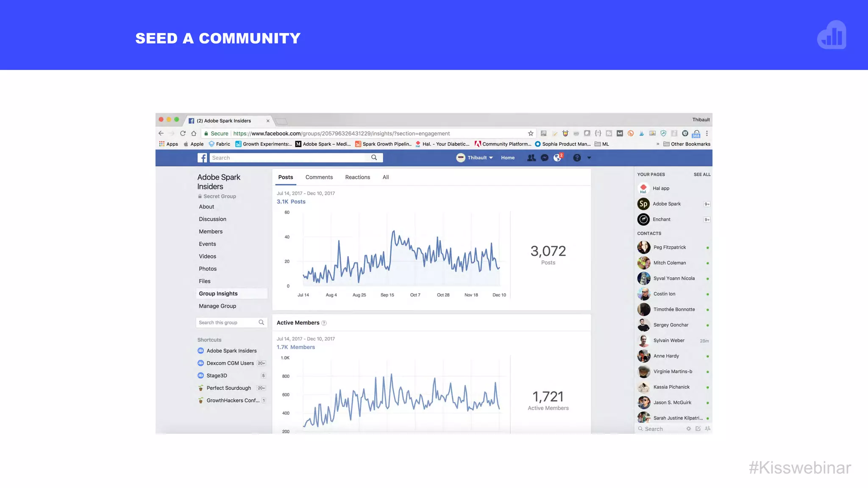Open ML bookmarks folder

tap(602, 144)
